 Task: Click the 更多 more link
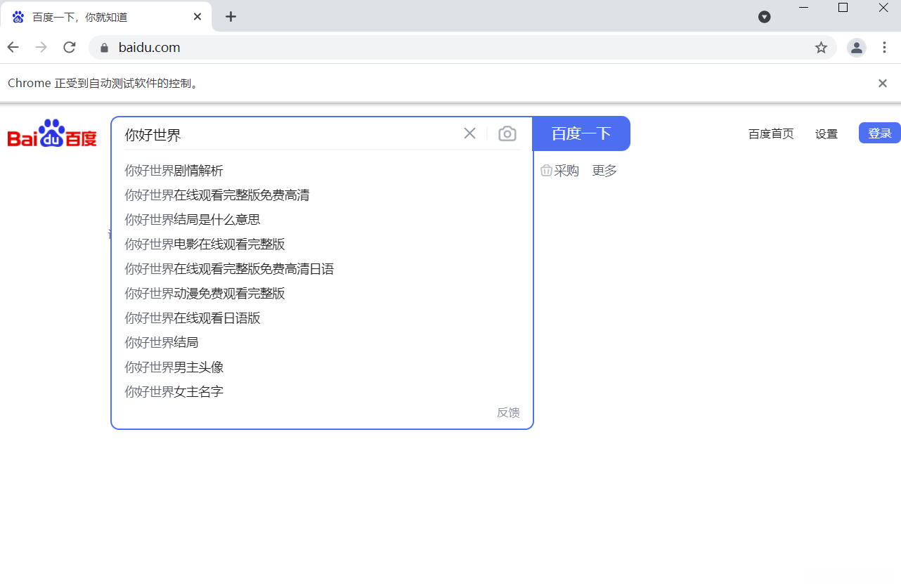603,170
